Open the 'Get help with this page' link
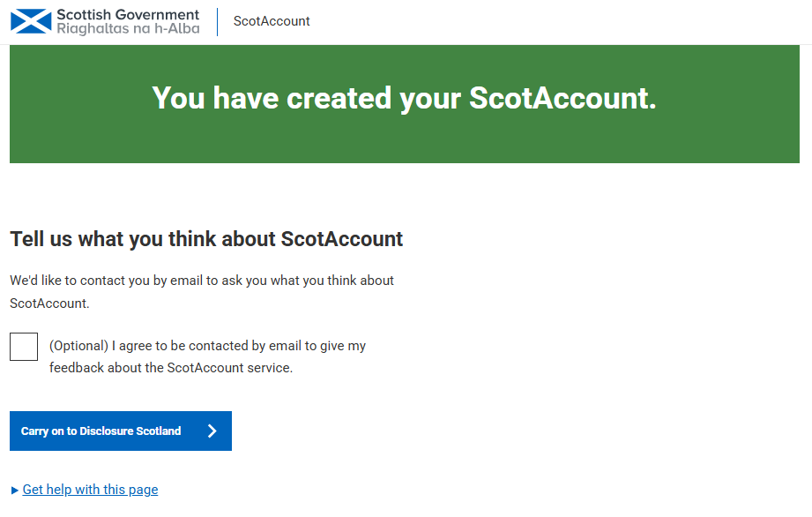The image size is (812, 517). [x=90, y=490]
